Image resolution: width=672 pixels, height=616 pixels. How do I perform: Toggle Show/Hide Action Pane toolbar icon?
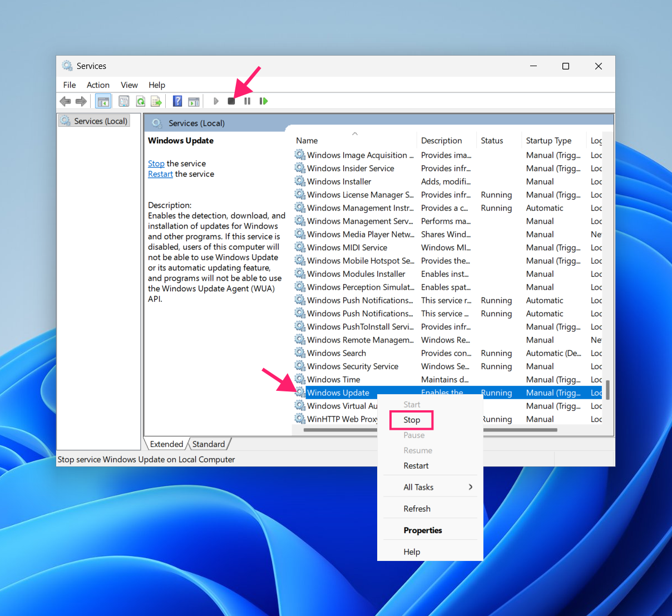click(194, 101)
